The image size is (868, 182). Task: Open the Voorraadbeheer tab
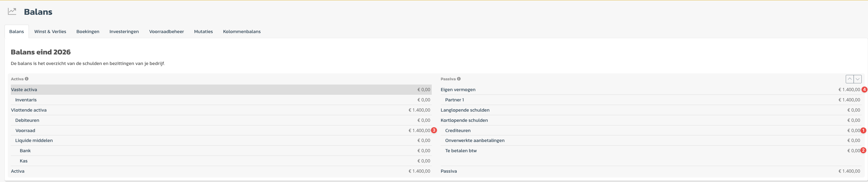coord(166,32)
